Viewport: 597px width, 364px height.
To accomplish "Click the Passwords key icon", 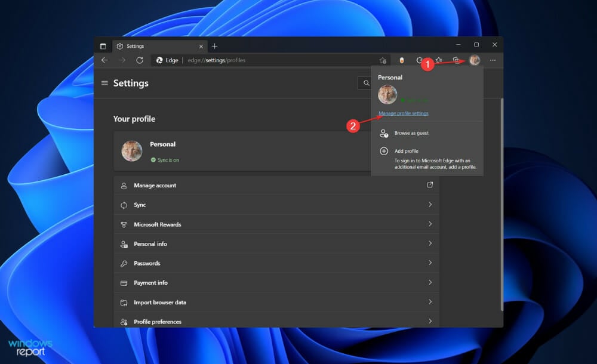I will point(124,264).
